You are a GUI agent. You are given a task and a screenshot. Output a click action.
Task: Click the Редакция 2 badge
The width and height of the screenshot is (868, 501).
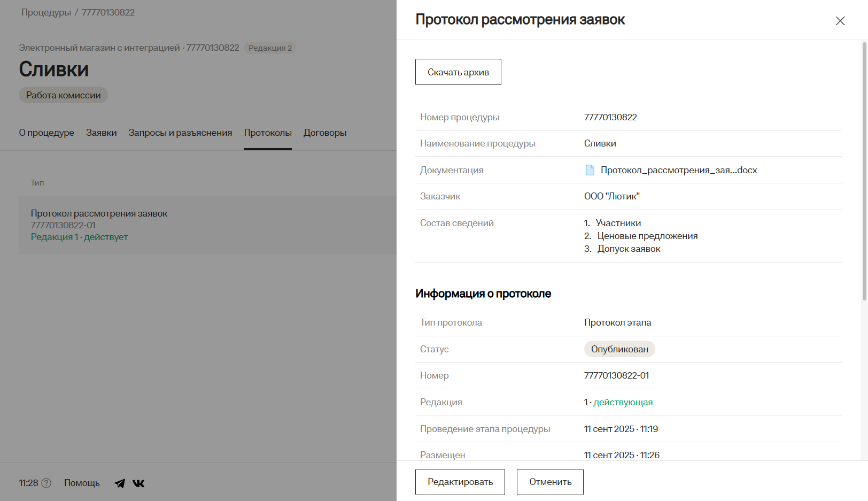[270, 48]
